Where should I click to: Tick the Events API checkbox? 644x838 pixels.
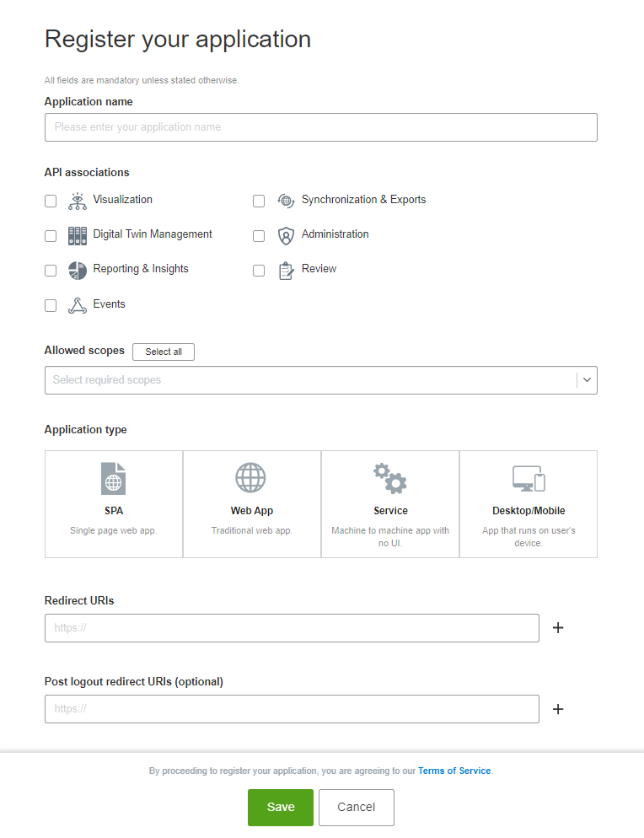click(51, 306)
